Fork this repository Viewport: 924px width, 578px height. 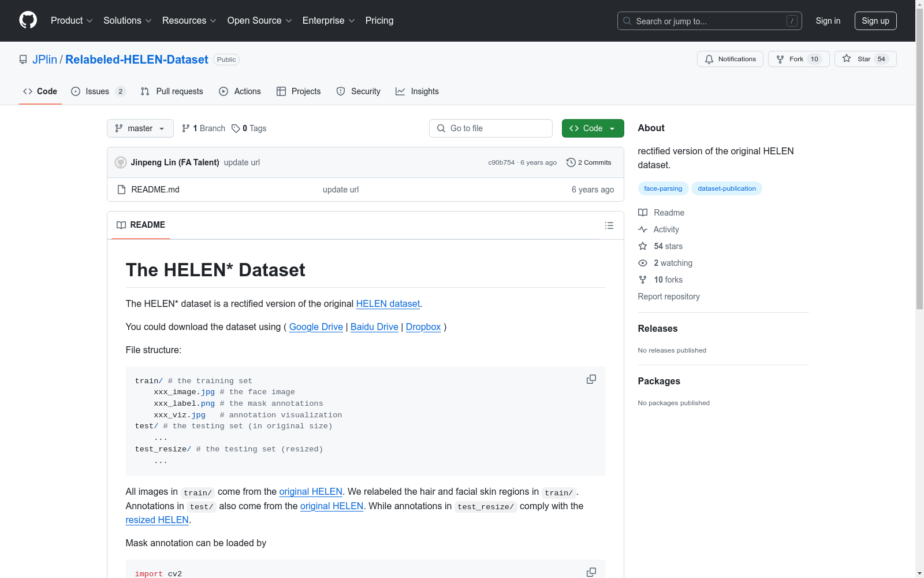click(x=799, y=59)
